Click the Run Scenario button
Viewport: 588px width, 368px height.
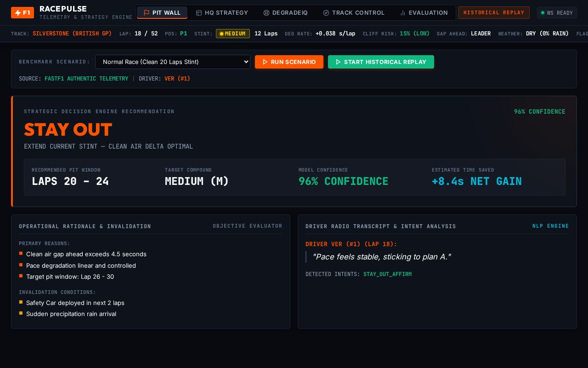pos(289,62)
